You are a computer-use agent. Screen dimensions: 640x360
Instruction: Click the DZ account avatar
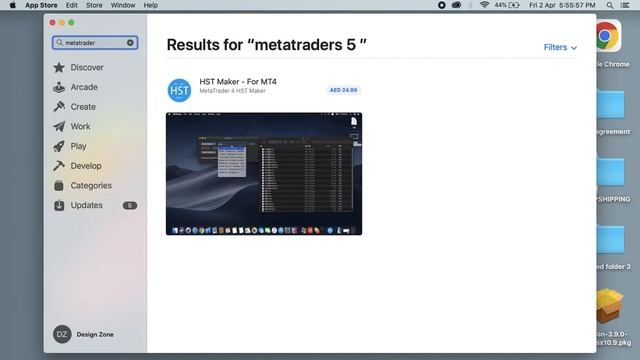(62, 334)
